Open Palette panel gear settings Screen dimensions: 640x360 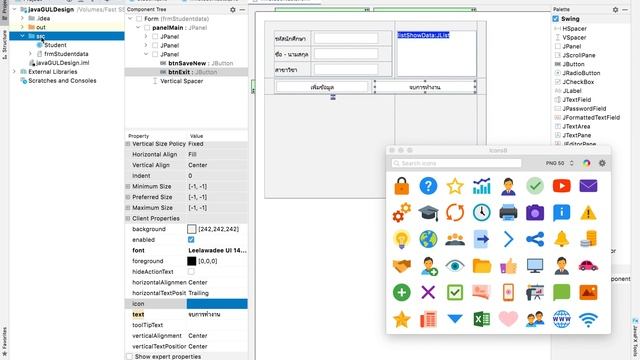pos(615,9)
